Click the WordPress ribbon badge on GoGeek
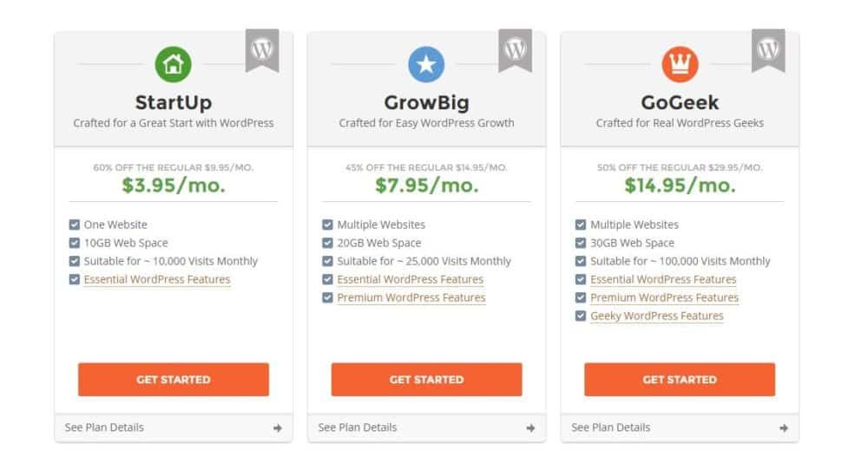The width and height of the screenshot is (868, 457). coord(768,49)
